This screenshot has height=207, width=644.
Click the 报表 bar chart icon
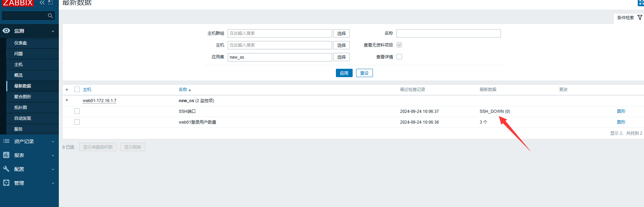pos(6,155)
